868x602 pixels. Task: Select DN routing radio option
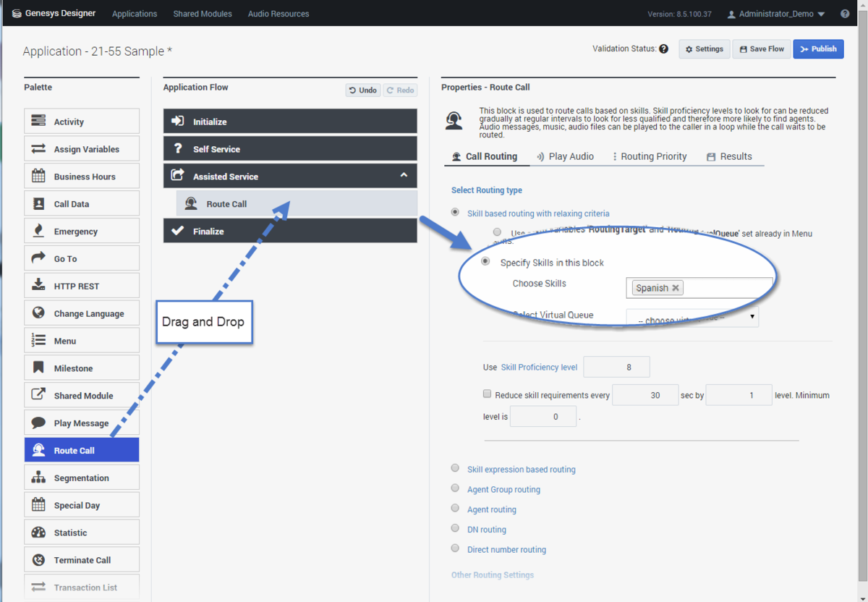(x=455, y=529)
